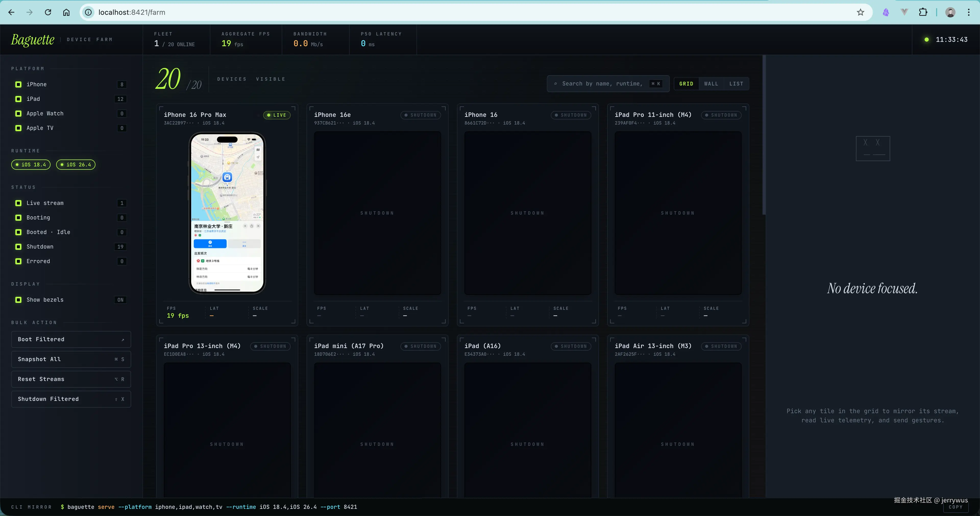Click the "0 ms" P50 latency value
This screenshot has height=516, width=980.
coord(368,44)
